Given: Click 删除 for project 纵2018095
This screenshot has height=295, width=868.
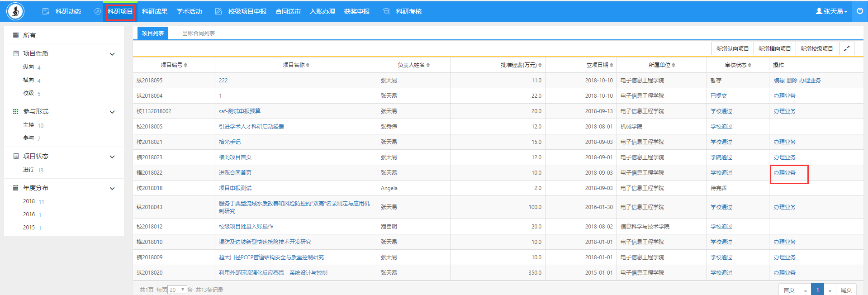Looking at the screenshot, I should pyautogui.click(x=792, y=81).
